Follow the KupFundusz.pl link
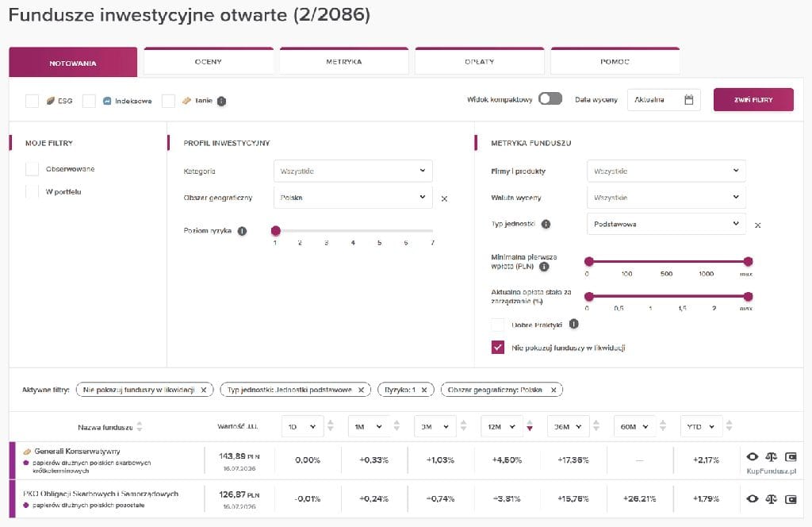 771,471
